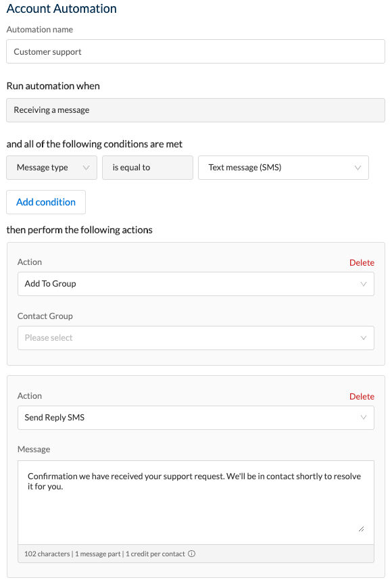
Task: Expand the Run automation when trigger selector
Action: [196, 110]
